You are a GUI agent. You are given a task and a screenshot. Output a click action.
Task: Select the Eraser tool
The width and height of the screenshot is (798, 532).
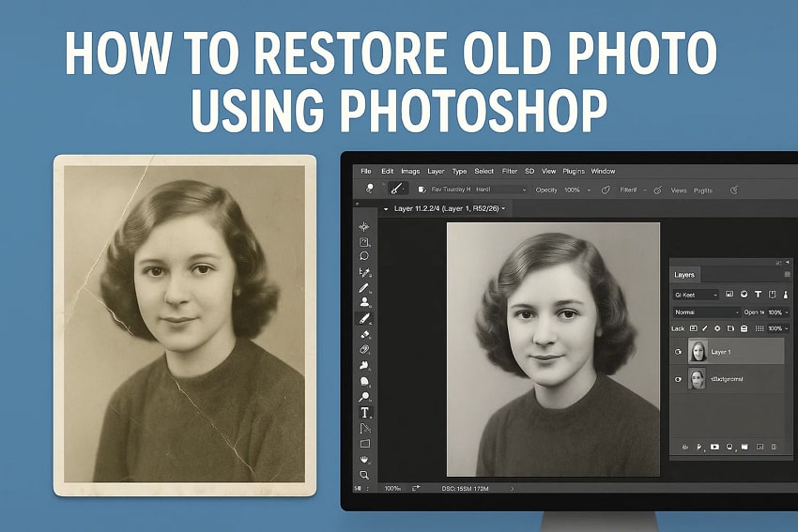pos(364,335)
